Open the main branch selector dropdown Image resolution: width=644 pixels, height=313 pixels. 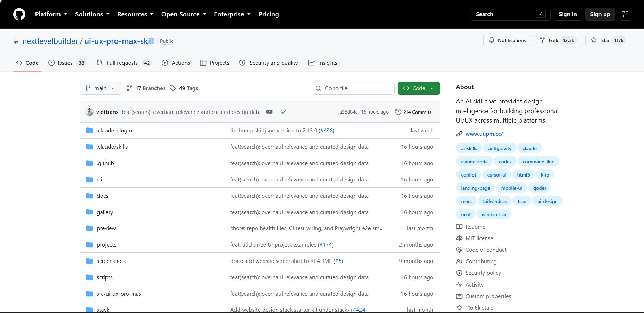point(100,88)
